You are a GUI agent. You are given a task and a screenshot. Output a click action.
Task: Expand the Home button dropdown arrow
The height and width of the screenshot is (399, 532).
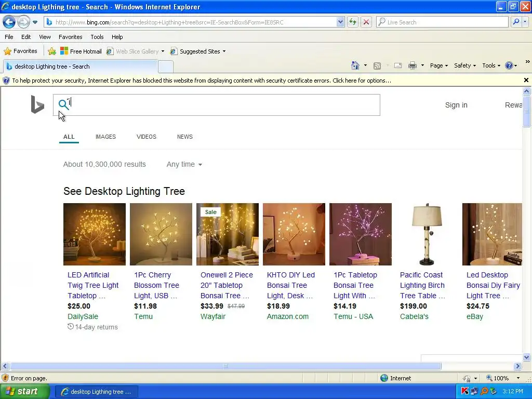(x=365, y=65)
